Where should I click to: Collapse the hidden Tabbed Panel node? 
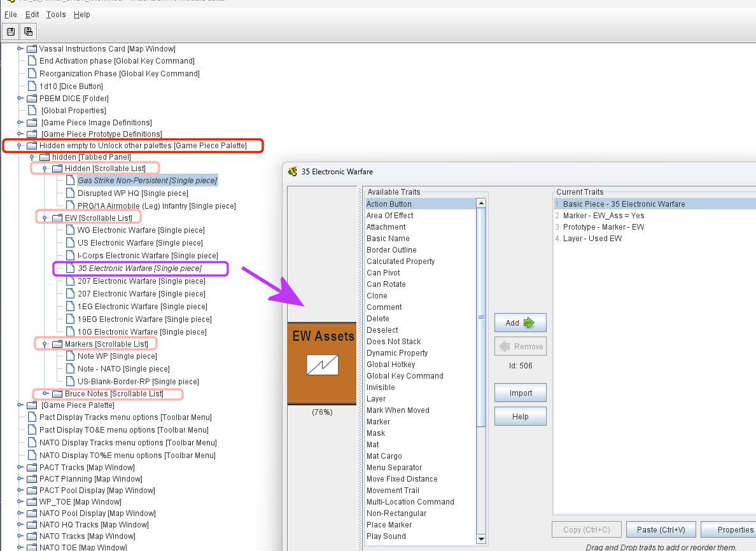click(32, 157)
